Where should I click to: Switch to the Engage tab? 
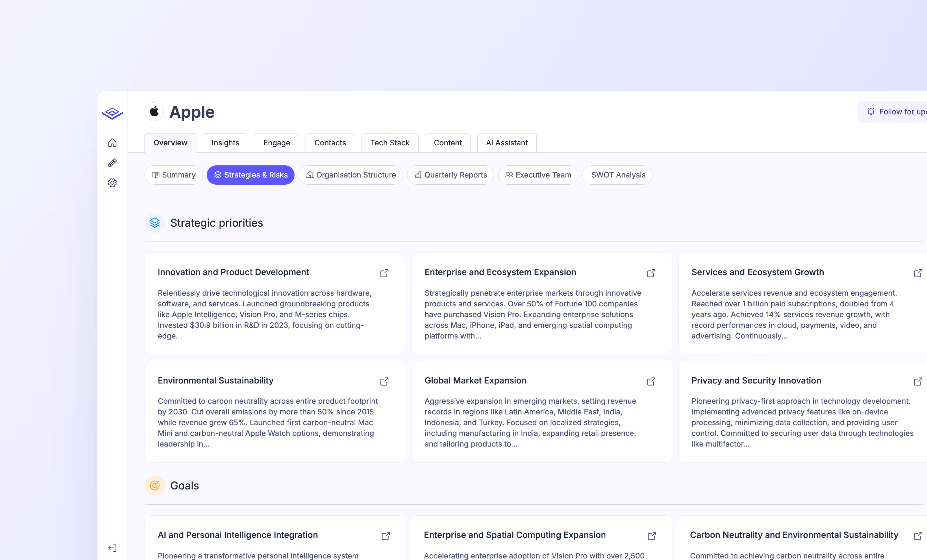[x=277, y=143]
